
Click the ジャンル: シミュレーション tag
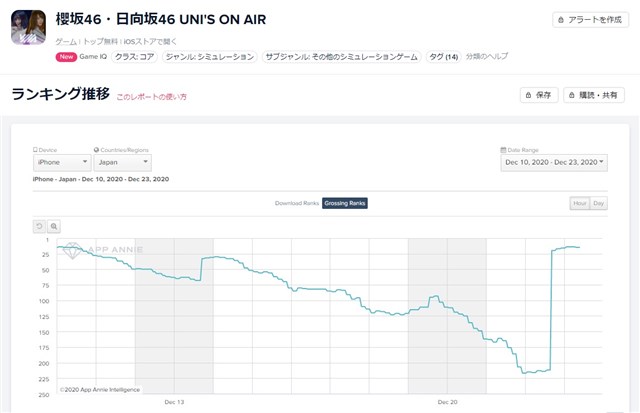(x=210, y=57)
